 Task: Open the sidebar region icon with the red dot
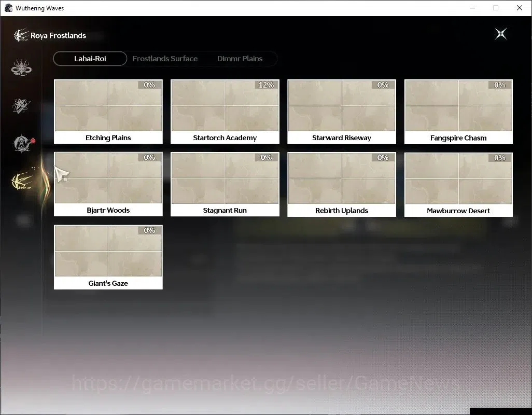pyautogui.click(x=22, y=143)
